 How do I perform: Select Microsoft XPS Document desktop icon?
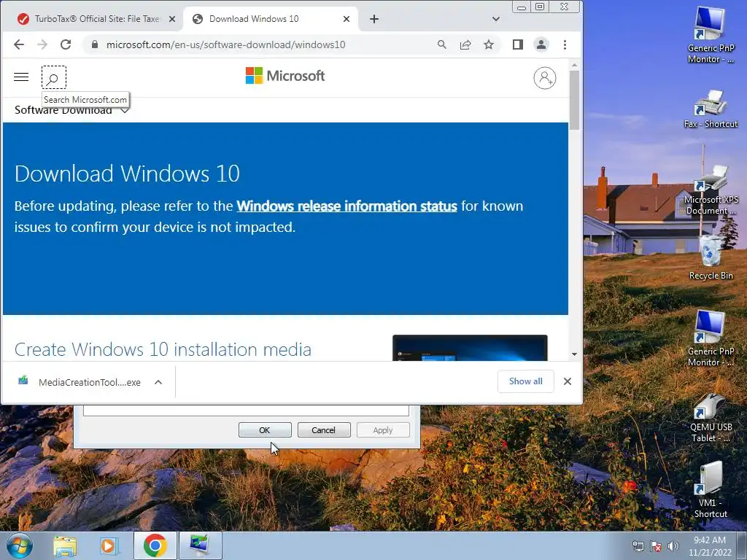pyautogui.click(x=711, y=190)
